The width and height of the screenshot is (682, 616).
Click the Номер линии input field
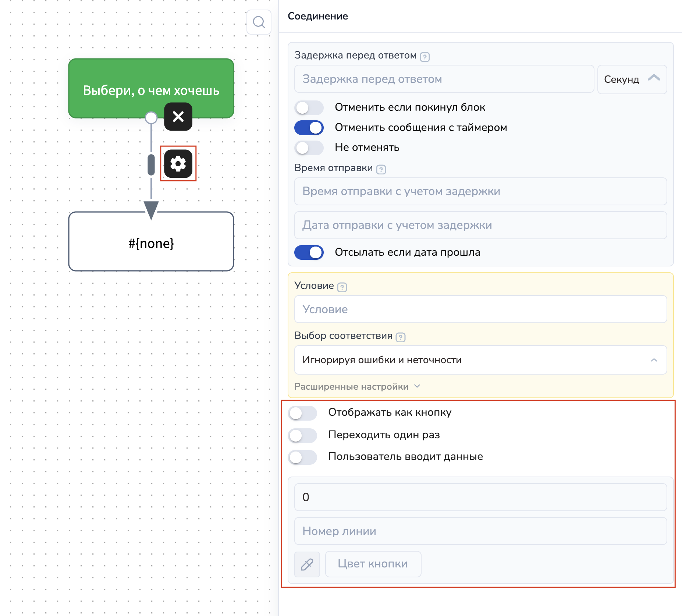(480, 531)
